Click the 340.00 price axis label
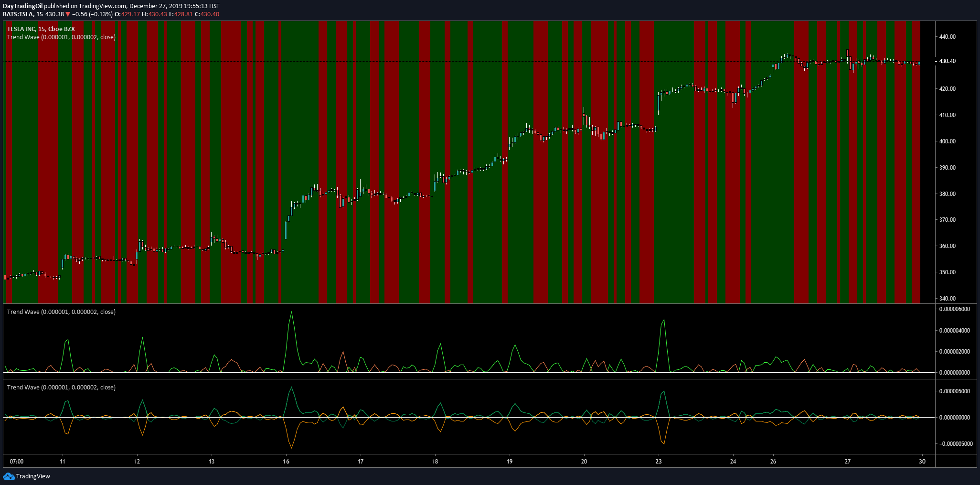 tap(948, 299)
